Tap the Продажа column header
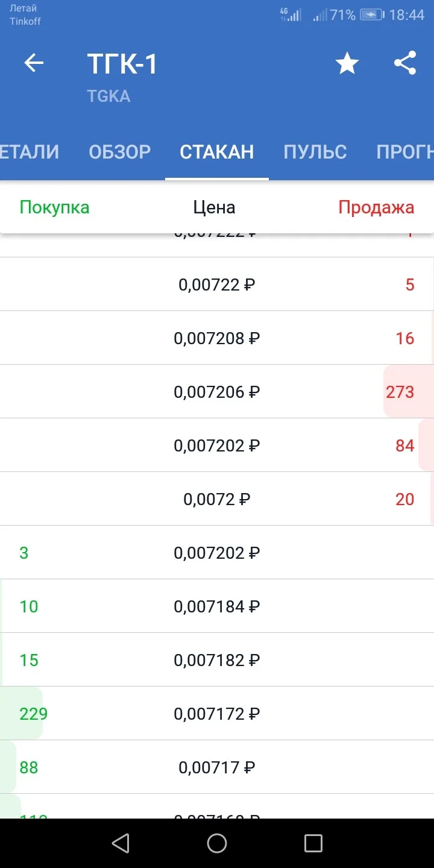This screenshot has width=434, height=868. coord(376,207)
